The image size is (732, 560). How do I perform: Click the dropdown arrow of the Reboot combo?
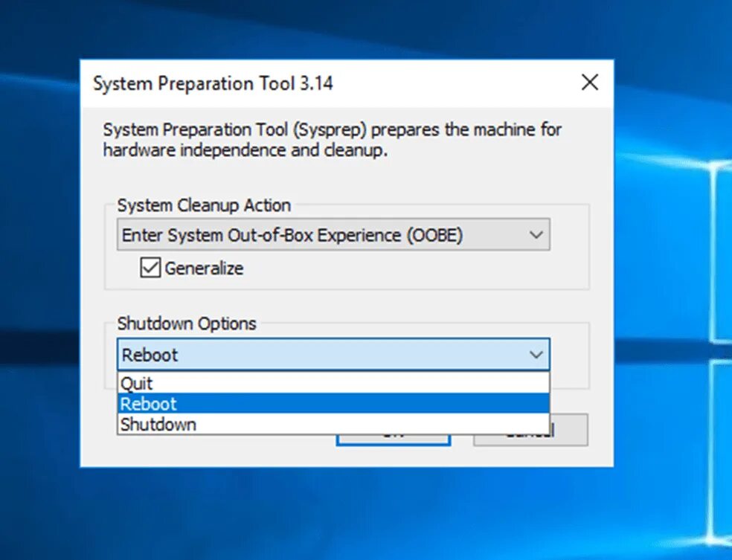[x=537, y=355]
